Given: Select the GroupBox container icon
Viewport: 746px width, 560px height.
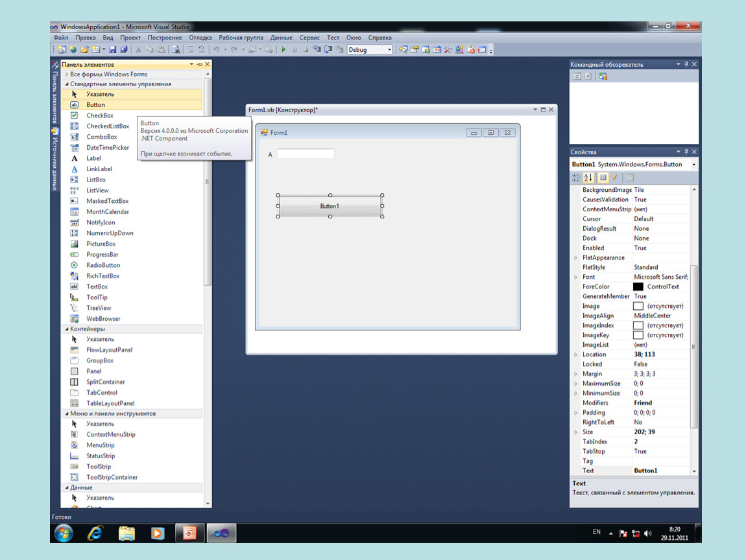Looking at the screenshot, I should pyautogui.click(x=74, y=361).
